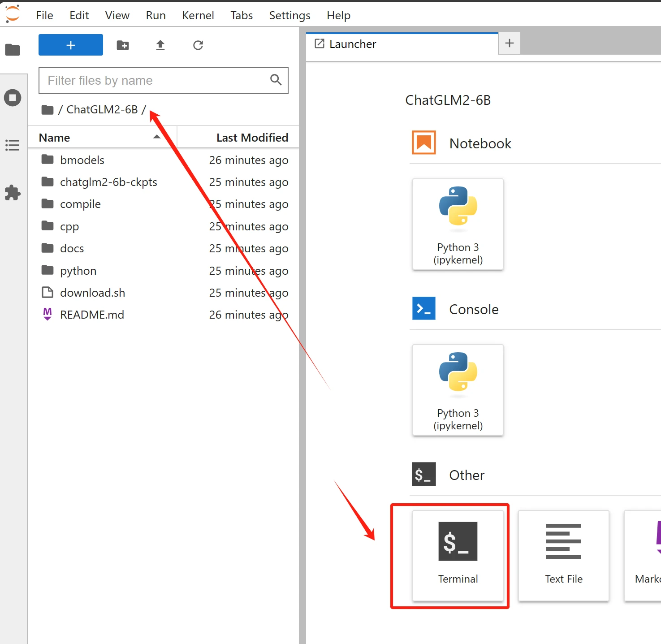
Task: Open the Extension Manager puzzle icon
Action: tap(13, 193)
